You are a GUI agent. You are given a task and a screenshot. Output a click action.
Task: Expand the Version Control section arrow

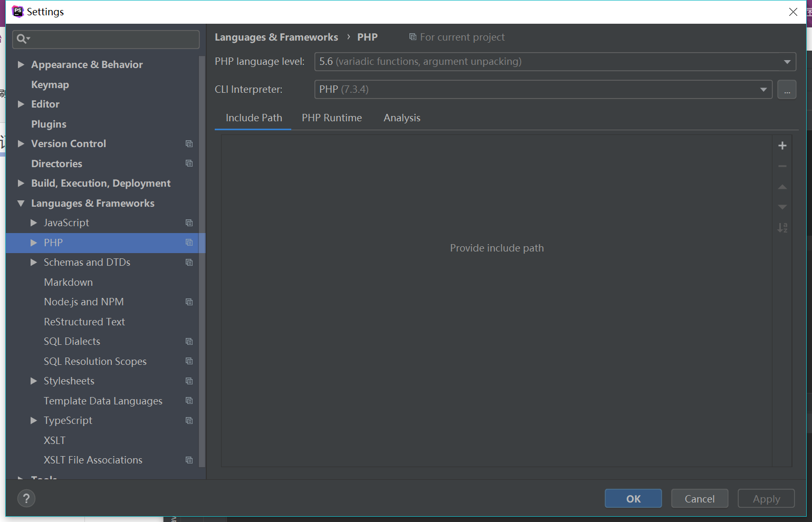(x=21, y=143)
